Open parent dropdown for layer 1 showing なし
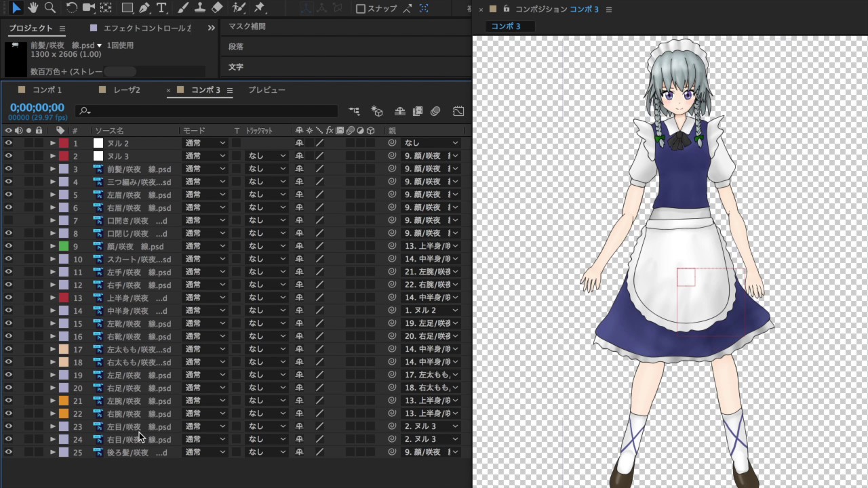The width and height of the screenshot is (868, 488). point(431,143)
